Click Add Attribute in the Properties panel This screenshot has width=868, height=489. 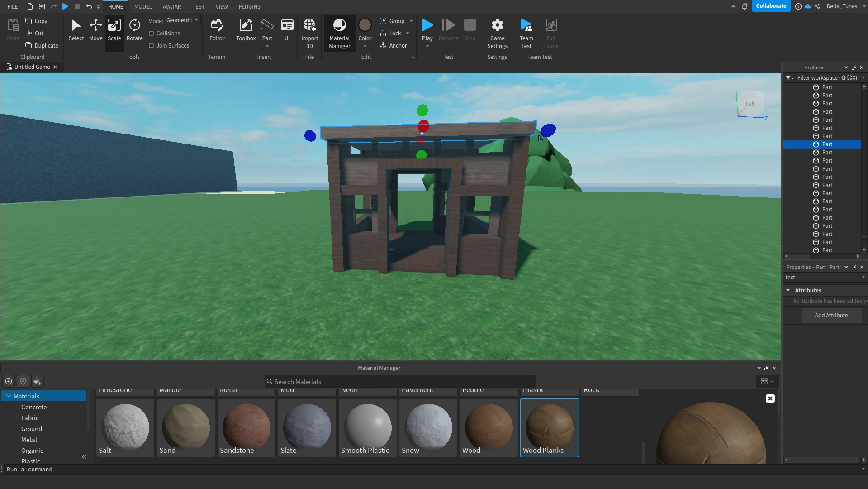pyautogui.click(x=831, y=315)
